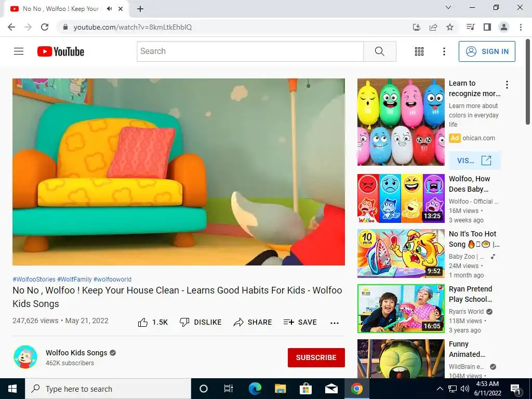Image resolution: width=532 pixels, height=399 pixels.
Task: Click the VIS... visit site ad button
Action: pos(474,161)
